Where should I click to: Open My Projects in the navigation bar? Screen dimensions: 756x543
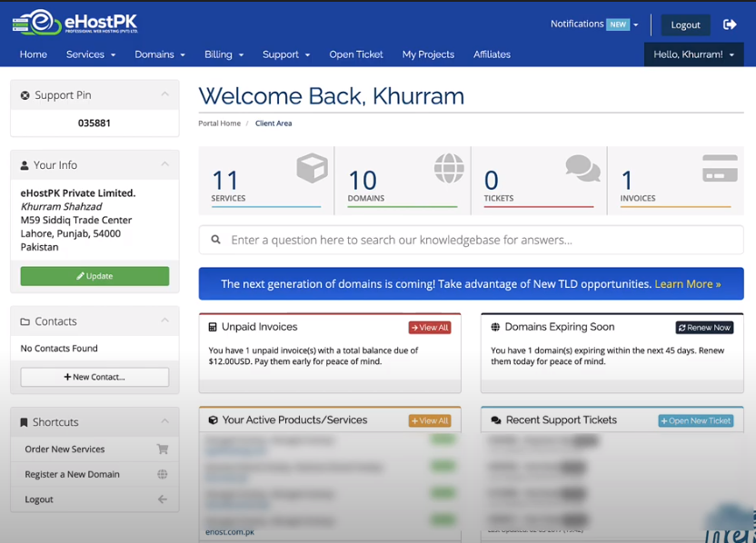pyautogui.click(x=428, y=54)
